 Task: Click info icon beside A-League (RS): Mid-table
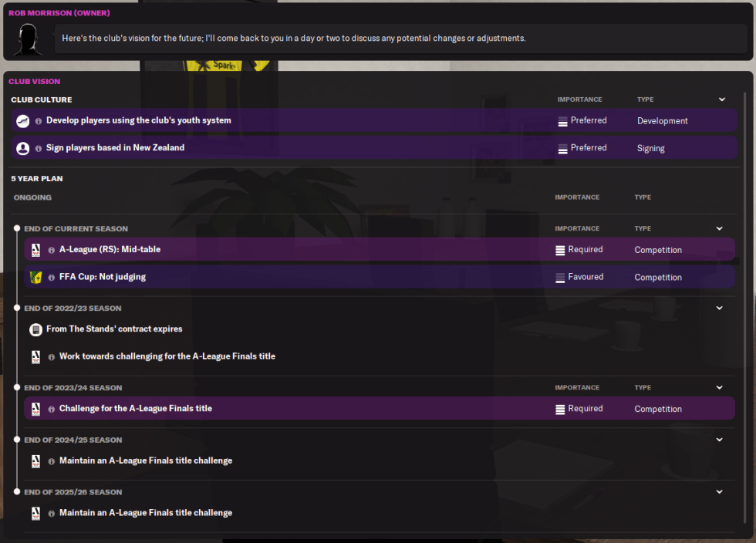tap(52, 250)
